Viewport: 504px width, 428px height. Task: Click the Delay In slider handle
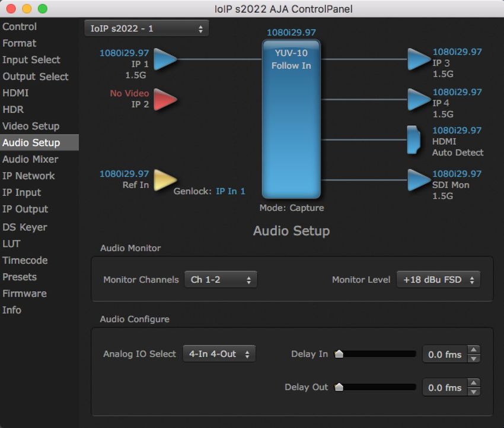[x=339, y=354]
